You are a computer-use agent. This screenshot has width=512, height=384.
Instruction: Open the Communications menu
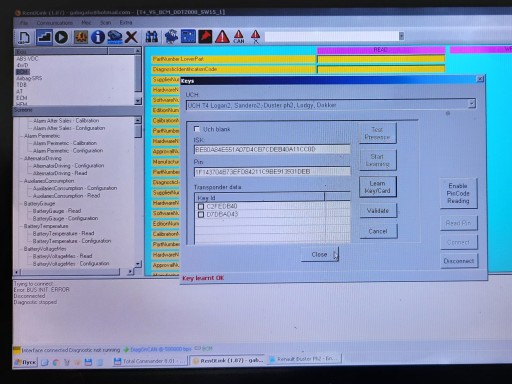coord(55,23)
